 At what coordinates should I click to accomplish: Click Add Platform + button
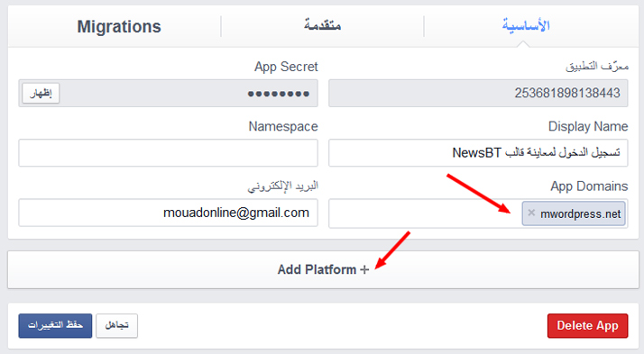point(323,269)
